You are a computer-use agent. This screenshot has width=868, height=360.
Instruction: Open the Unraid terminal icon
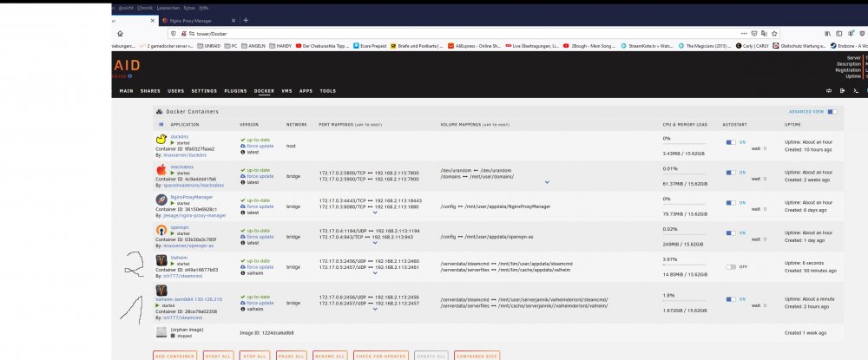(x=856, y=91)
